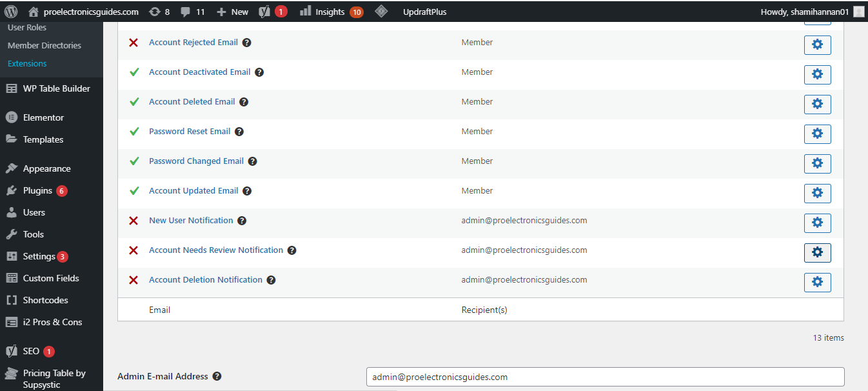Toggle red X status for Account Deletion Notification
Screen dimensions: 868x391
click(x=133, y=280)
